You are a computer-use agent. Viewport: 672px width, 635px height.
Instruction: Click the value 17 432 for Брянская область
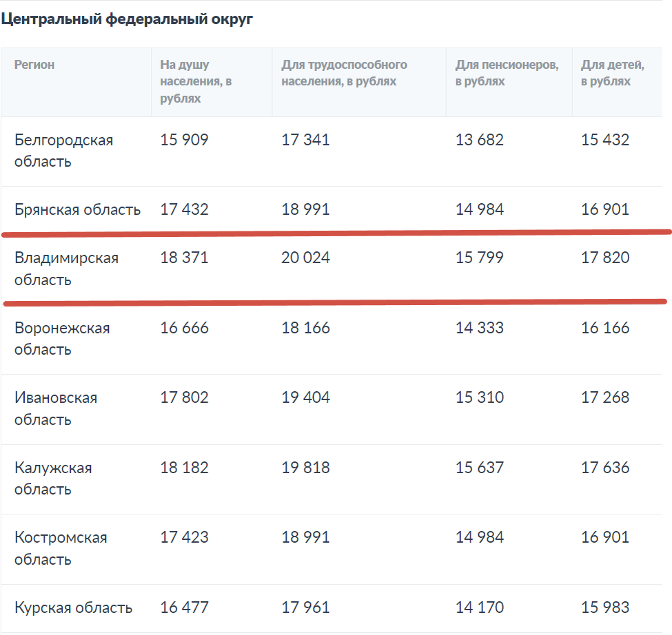click(184, 209)
